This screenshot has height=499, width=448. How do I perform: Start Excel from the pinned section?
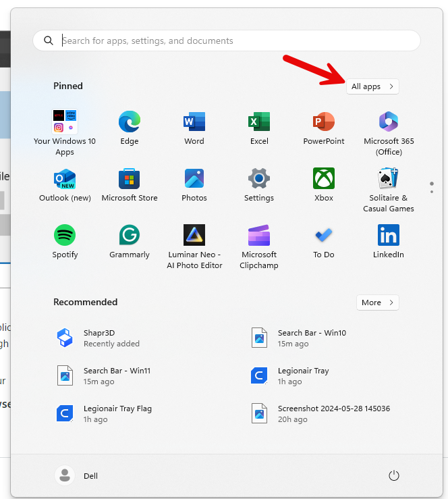(x=259, y=128)
